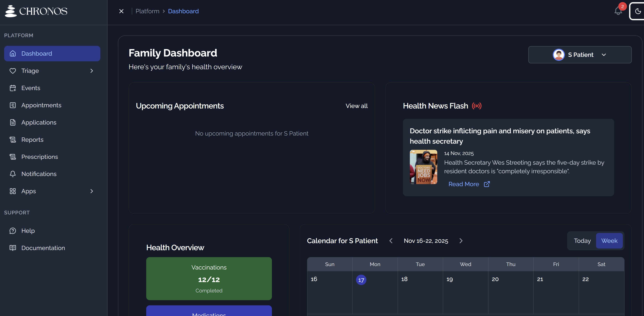
Task: Expand the Apps submenu chevron
Action: pyautogui.click(x=92, y=191)
